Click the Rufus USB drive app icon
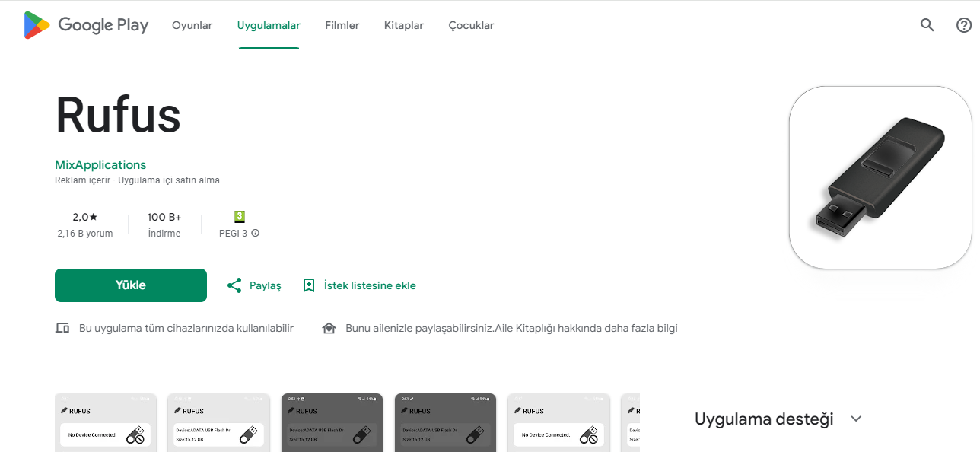The image size is (980, 452). pos(880,177)
